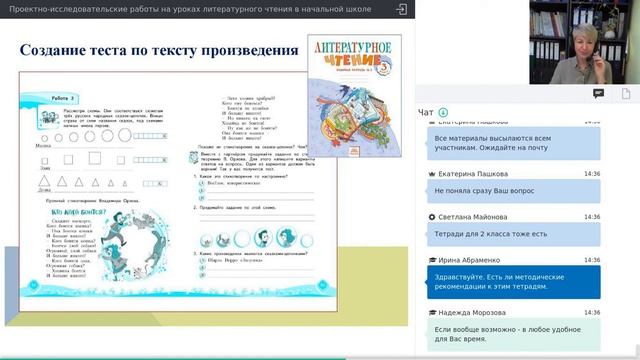Click the Литературное чтение book cover image
640x360 pixels.
tap(354, 96)
